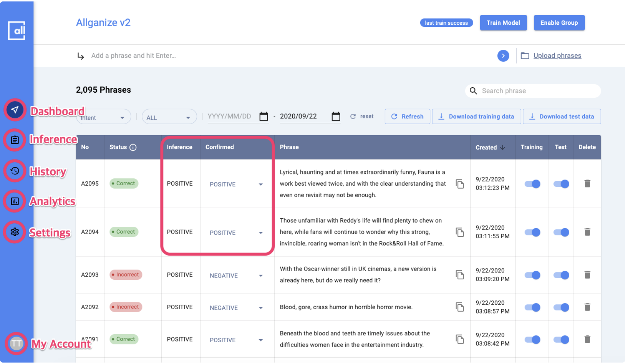
Task: Expand Confirmed dropdown for row A2093
Action: click(261, 276)
